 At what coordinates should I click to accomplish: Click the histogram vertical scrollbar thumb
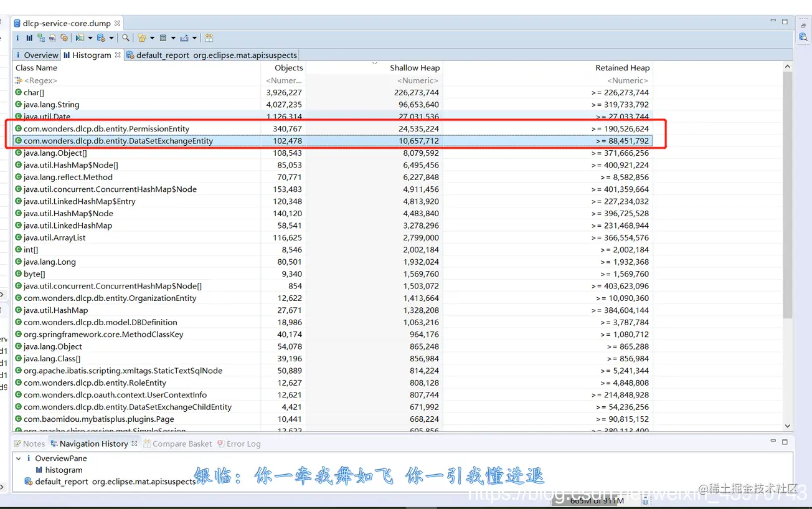pos(788,194)
